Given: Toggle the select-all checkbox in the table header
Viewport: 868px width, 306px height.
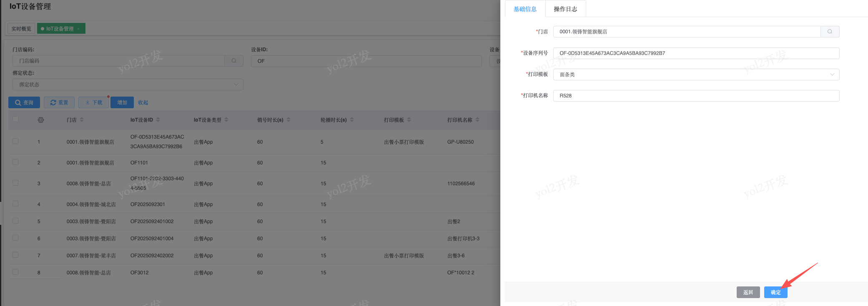Looking at the screenshot, I should tap(15, 119).
